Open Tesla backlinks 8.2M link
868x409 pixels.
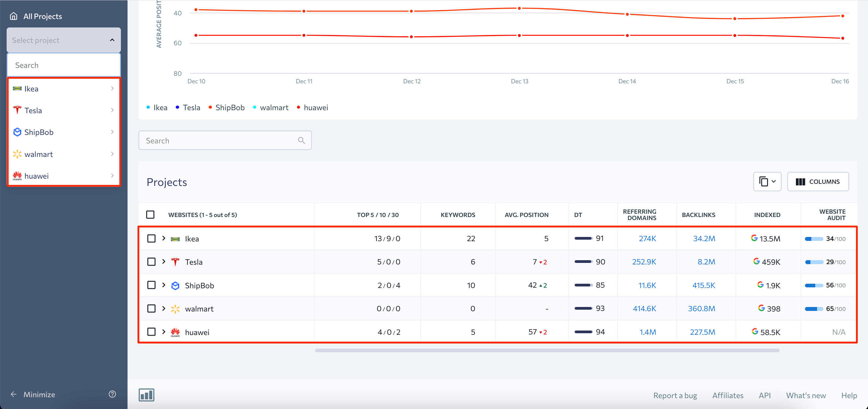tap(706, 262)
